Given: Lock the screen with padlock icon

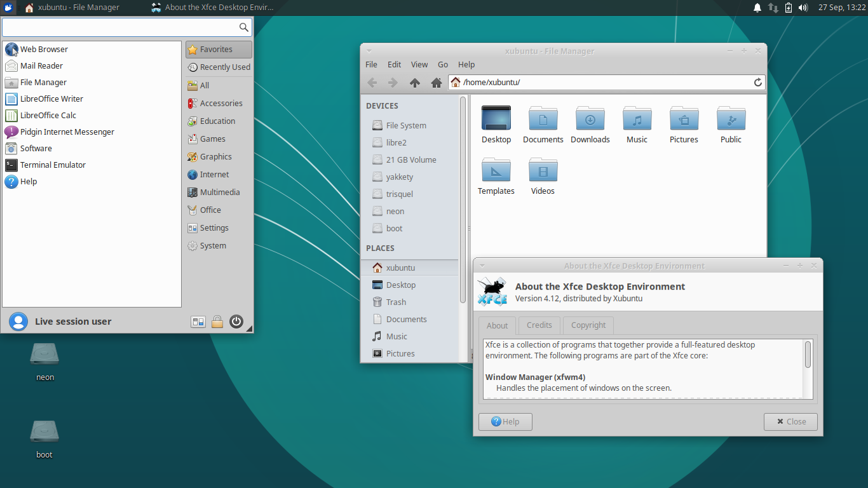Looking at the screenshot, I should (217, 322).
